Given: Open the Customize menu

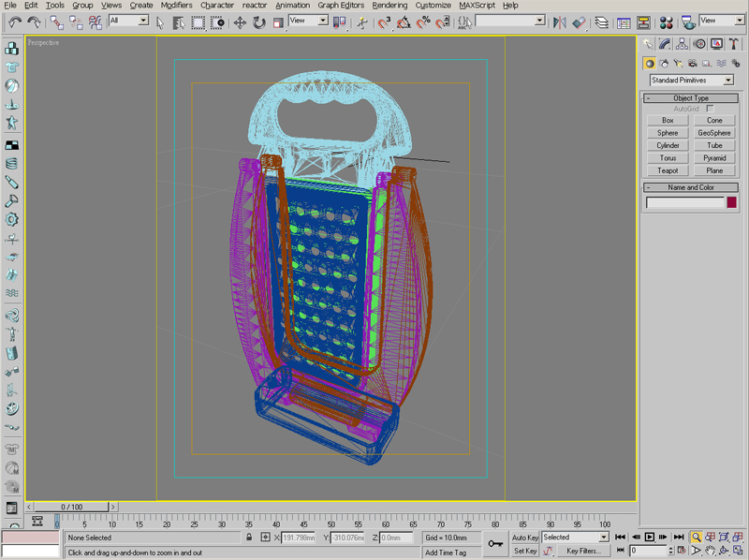Looking at the screenshot, I should point(433,6).
